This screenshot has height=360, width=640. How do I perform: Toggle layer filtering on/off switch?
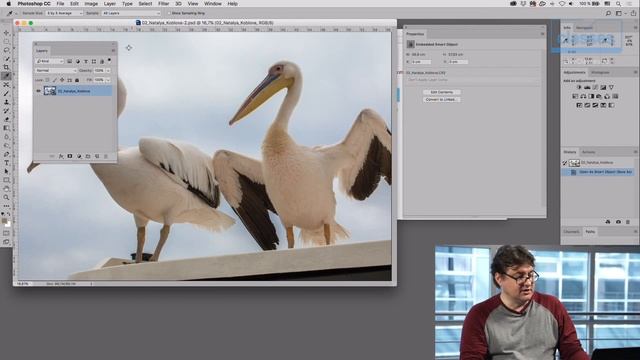coord(109,60)
